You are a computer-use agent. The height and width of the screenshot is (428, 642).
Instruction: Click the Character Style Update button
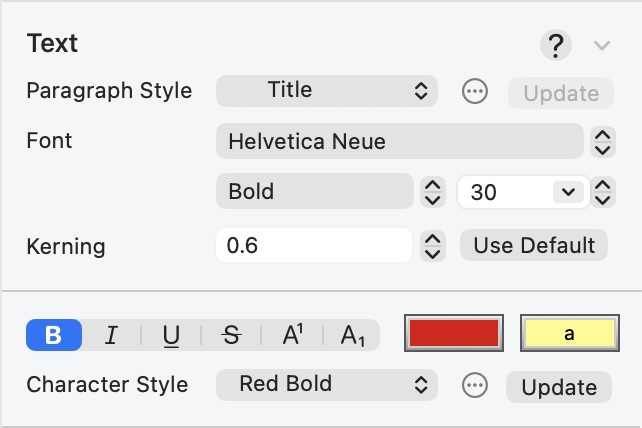(x=559, y=387)
